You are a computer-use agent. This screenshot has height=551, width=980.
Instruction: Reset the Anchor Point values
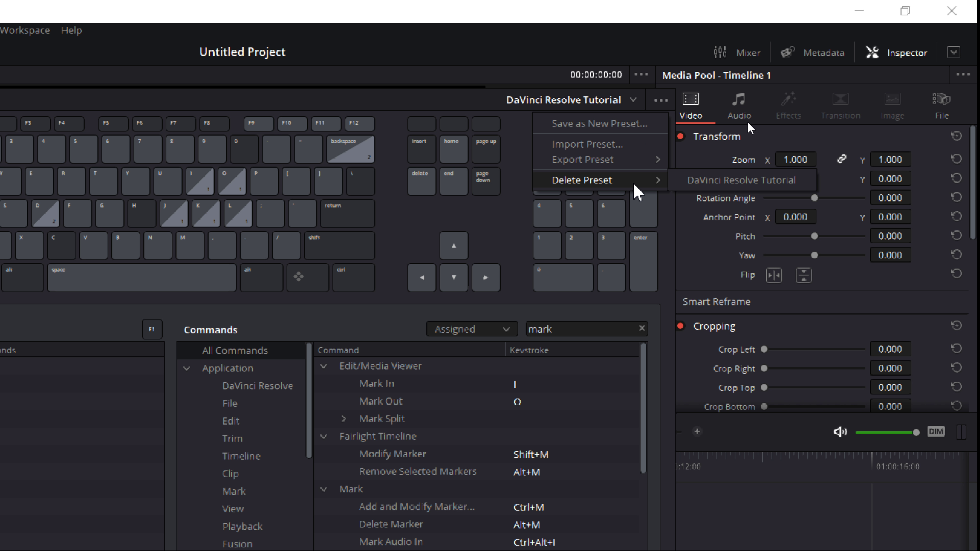(x=956, y=216)
